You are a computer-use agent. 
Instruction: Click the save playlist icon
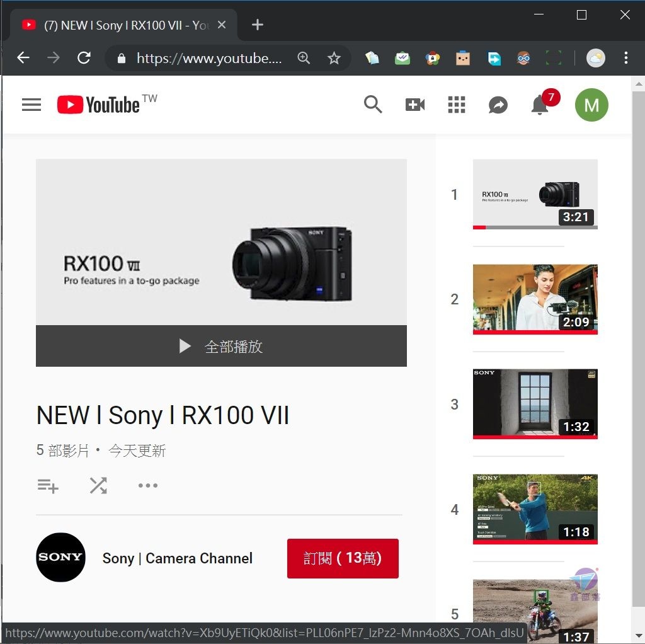click(48, 486)
